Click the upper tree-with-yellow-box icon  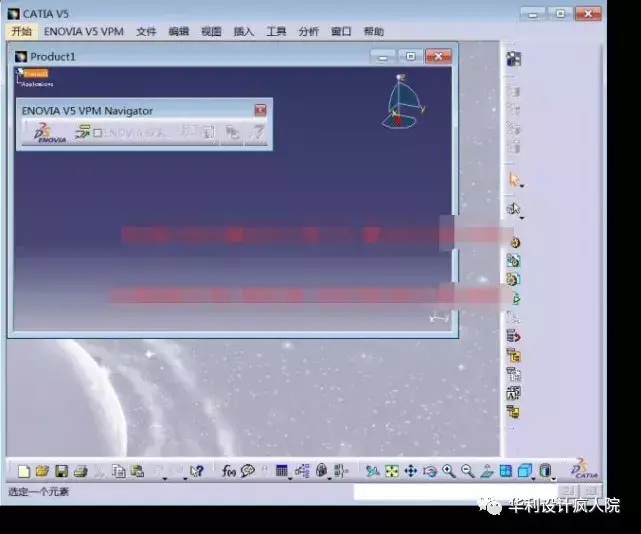click(513, 355)
